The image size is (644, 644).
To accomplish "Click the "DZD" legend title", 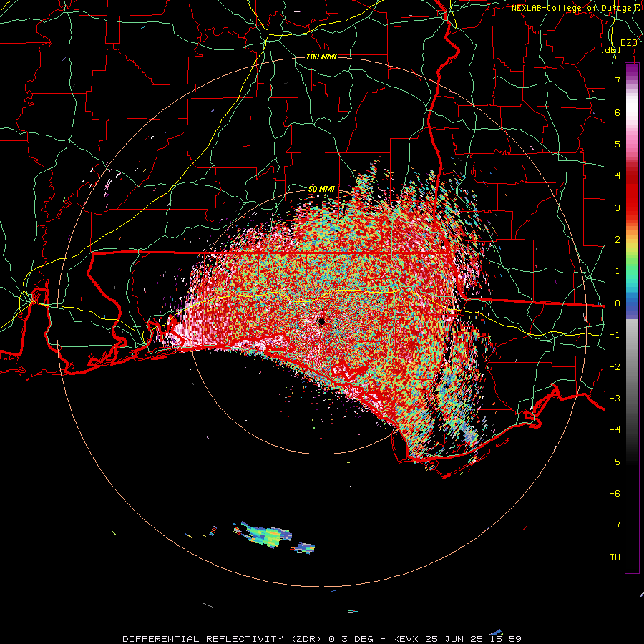I will coord(628,43).
